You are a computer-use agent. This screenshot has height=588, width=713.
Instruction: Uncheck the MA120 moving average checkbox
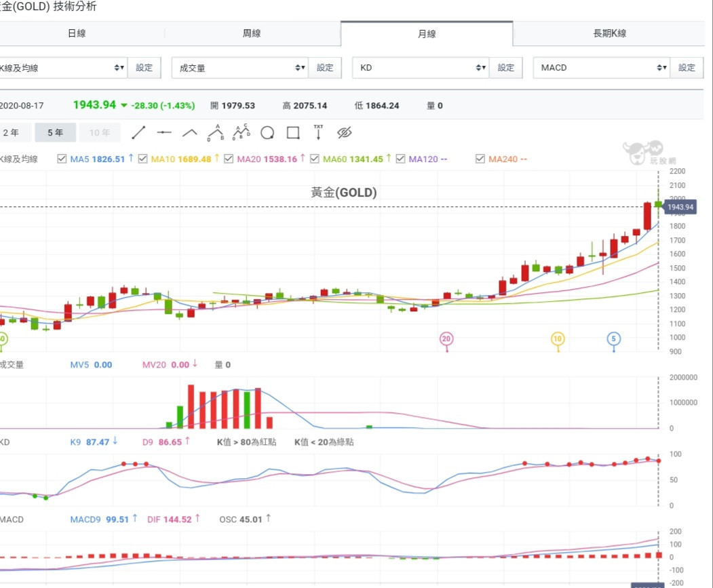[x=401, y=159]
